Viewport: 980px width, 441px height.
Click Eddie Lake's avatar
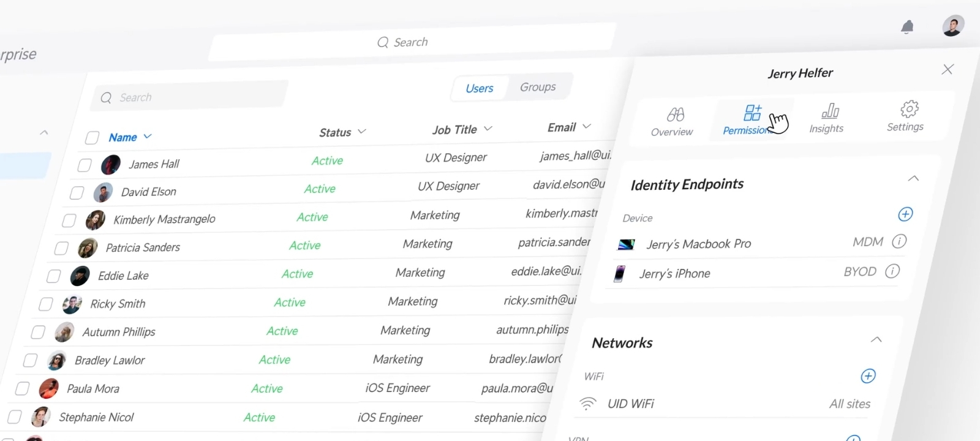pos(80,276)
